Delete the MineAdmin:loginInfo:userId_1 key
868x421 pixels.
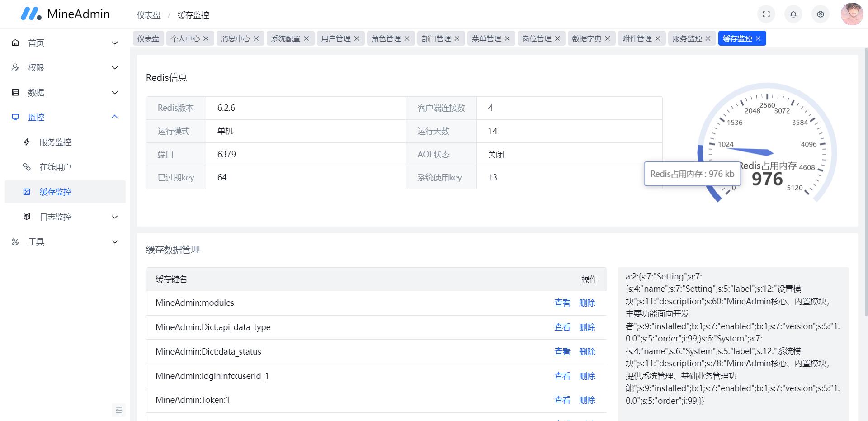587,376
